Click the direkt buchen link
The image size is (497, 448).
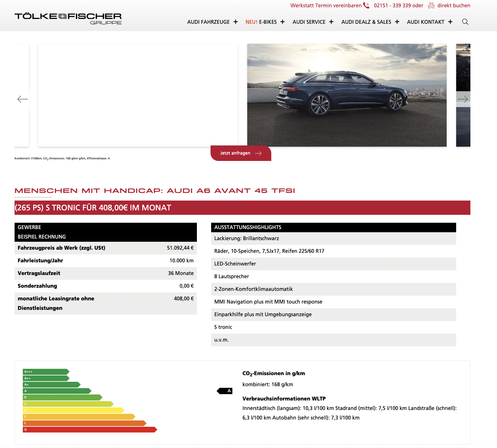[454, 5]
